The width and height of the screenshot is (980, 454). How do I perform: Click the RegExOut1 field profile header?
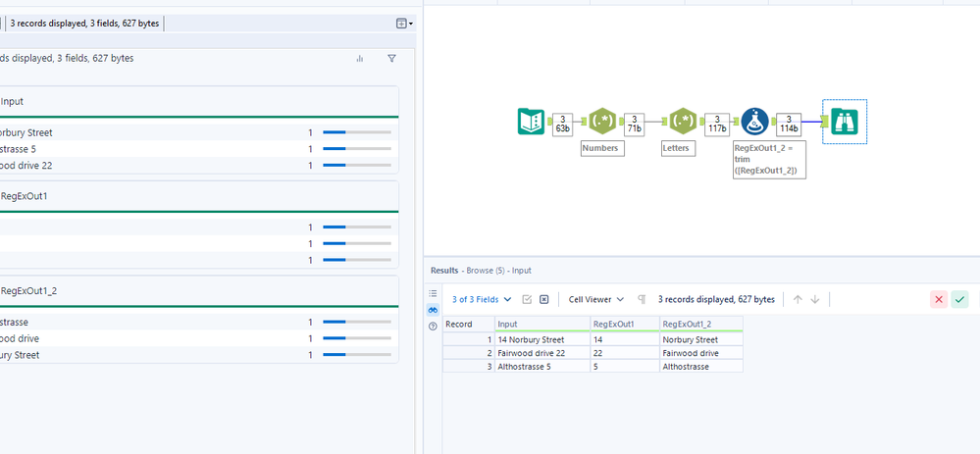click(x=199, y=196)
